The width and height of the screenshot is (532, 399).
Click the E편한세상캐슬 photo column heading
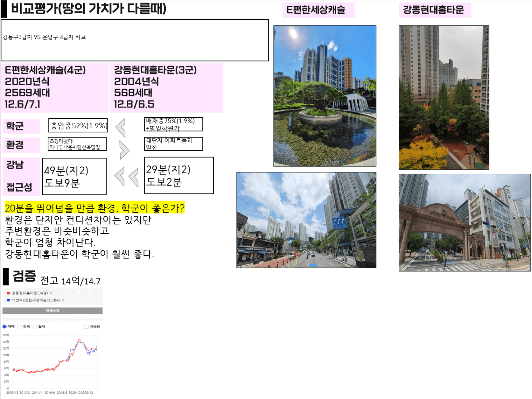(x=318, y=10)
